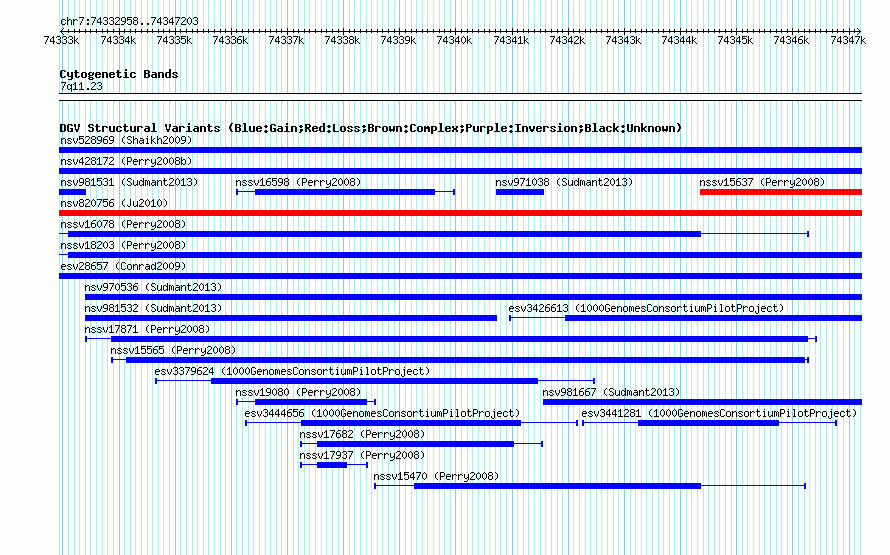
Task: Click esv3441281 (1000GenomesConsortiumPilotProject) label
Action: (719, 413)
